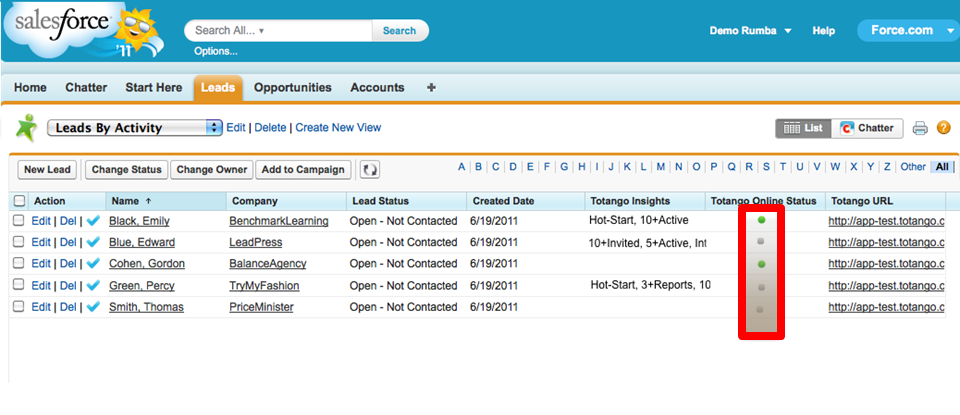Screen dimensions: 960x415
Task: Click green online status dot for Black, Emily
Action: [x=761, y=220]
